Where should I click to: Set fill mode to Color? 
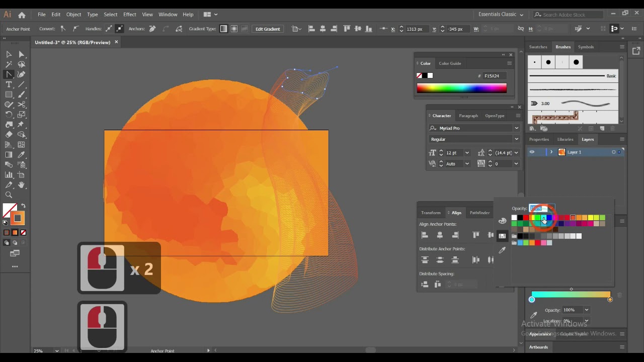(7, 233)
